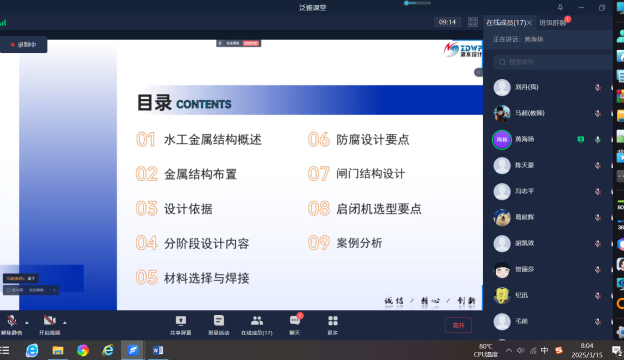This screenshot has width=624, height=360.
Task: Unmute microphone in bottom toolbar
Action: (12, 325)
